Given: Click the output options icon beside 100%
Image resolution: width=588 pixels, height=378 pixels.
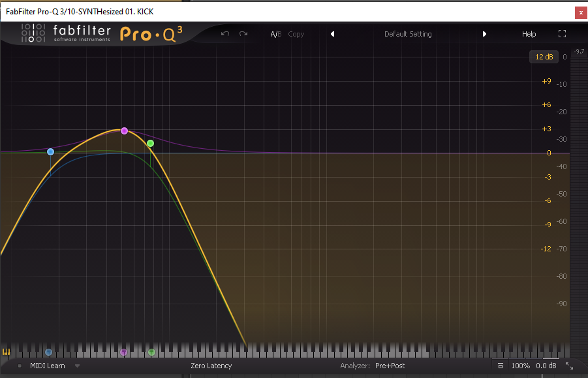Looking at the screenshot, I should click(500, 366).
